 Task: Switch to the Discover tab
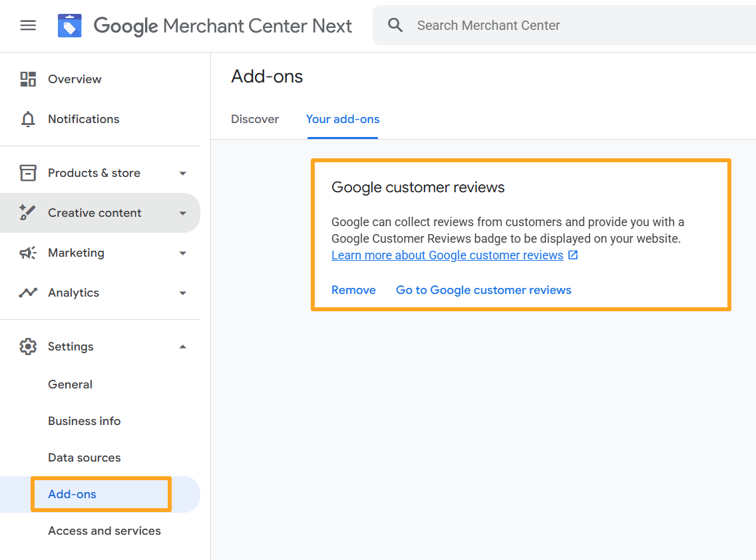click(x=255, y=119)
